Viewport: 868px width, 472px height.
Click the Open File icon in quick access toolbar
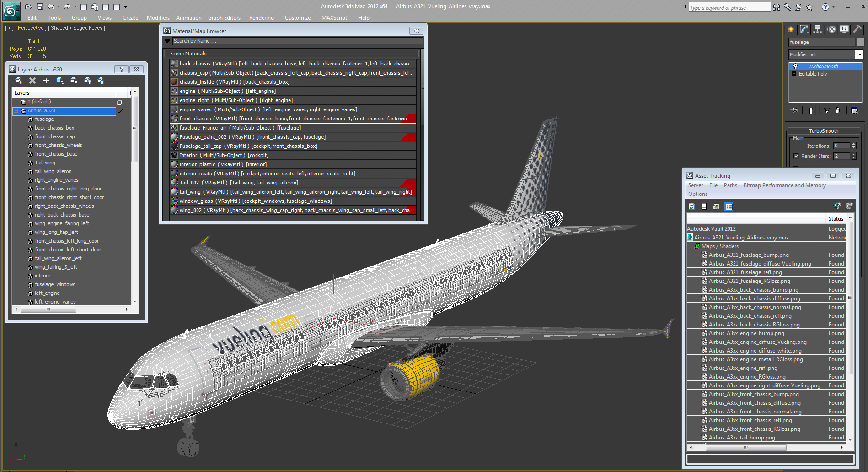28,6
